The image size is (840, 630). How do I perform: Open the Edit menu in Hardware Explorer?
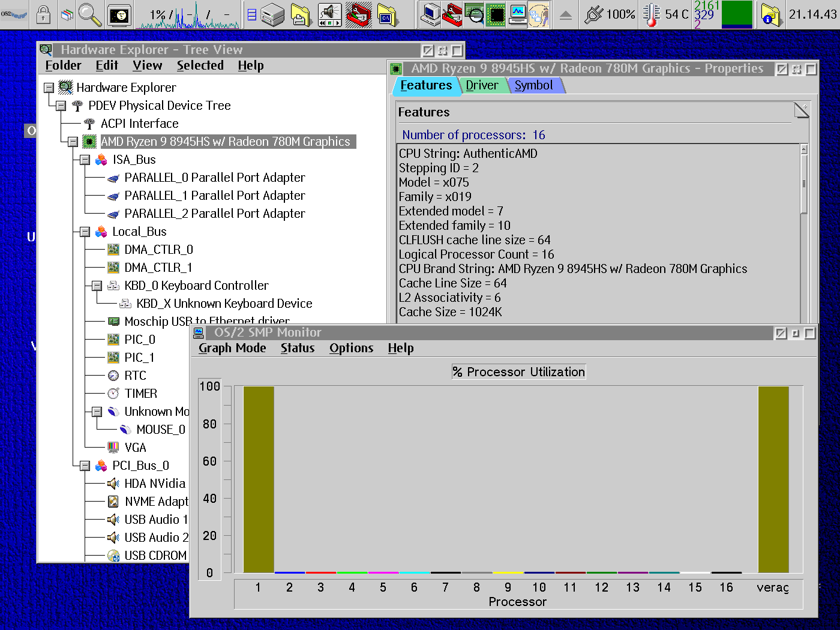107,65
